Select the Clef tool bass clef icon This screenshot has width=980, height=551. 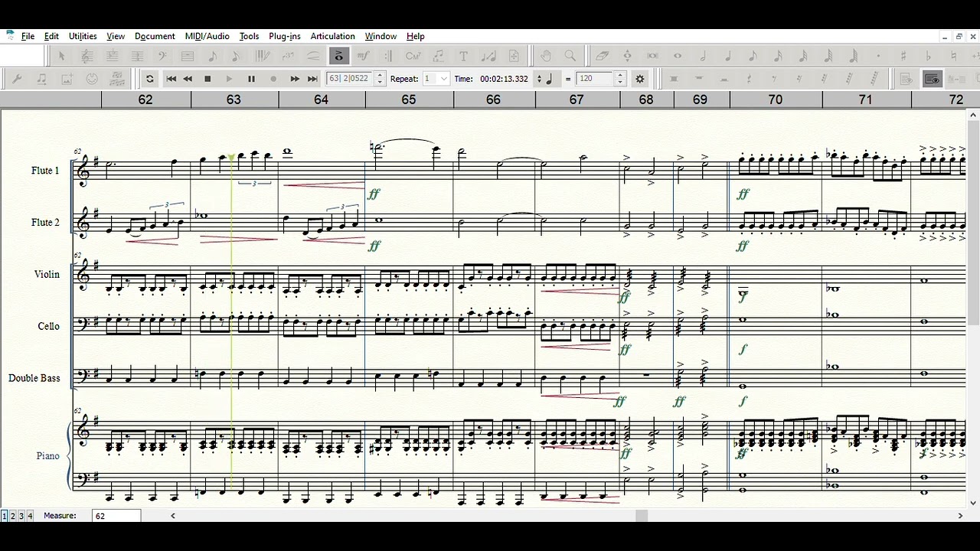(162, 56)
